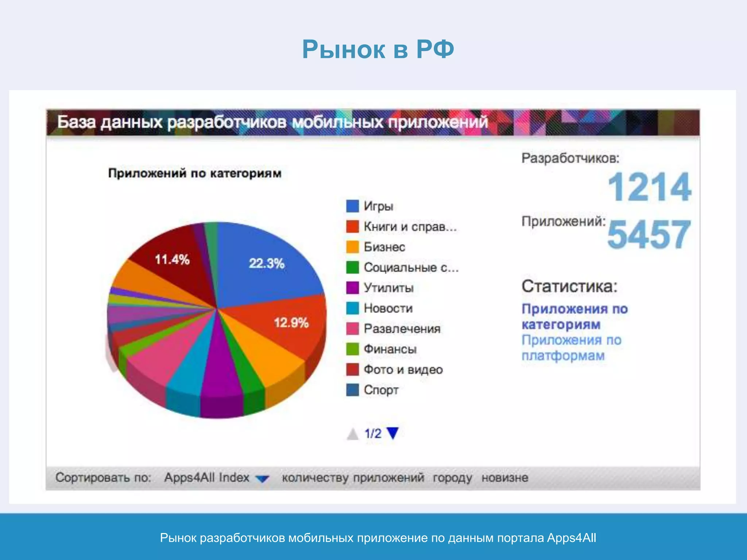
Task: Select the Спорт legend entry
Action: (372, 390)
